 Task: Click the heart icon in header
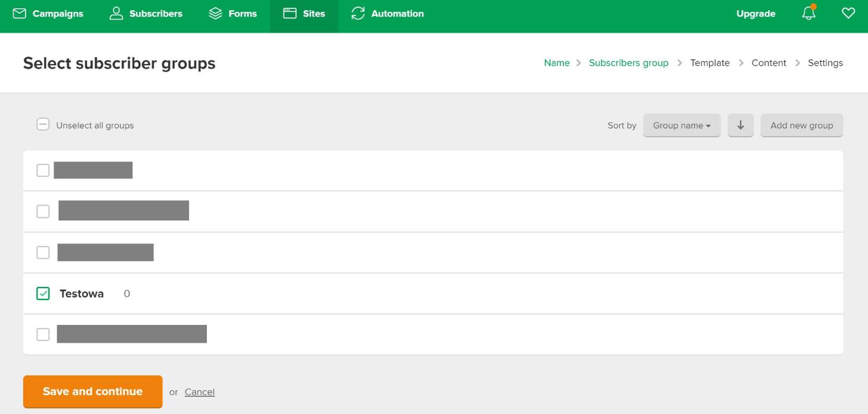pos(848,13)
